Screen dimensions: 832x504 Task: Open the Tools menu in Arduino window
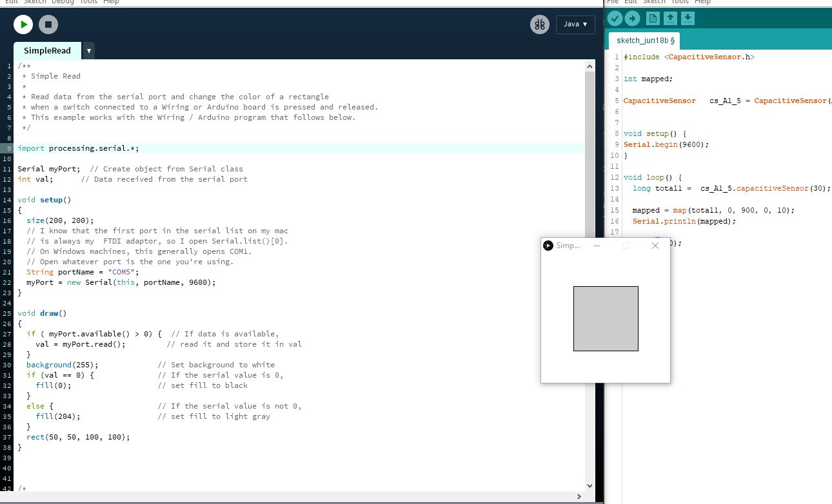(680, 2)
